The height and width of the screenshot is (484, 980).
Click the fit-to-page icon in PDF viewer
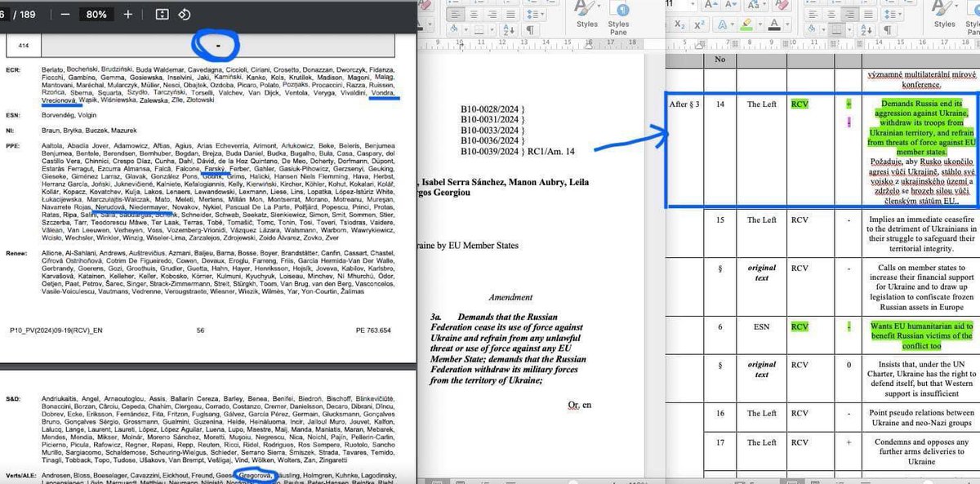click(x=162, y=15)
